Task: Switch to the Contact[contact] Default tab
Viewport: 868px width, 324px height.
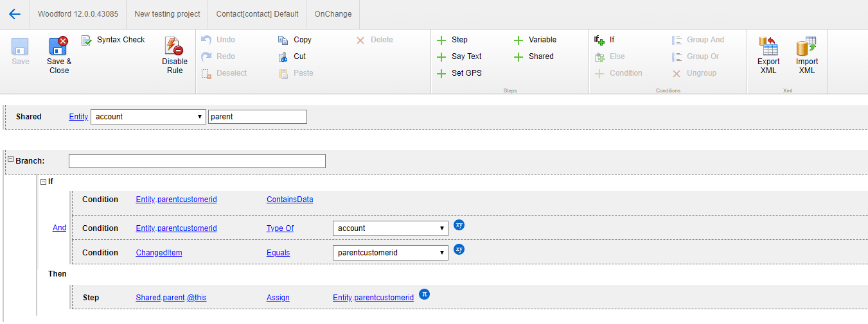Action: 257,14
